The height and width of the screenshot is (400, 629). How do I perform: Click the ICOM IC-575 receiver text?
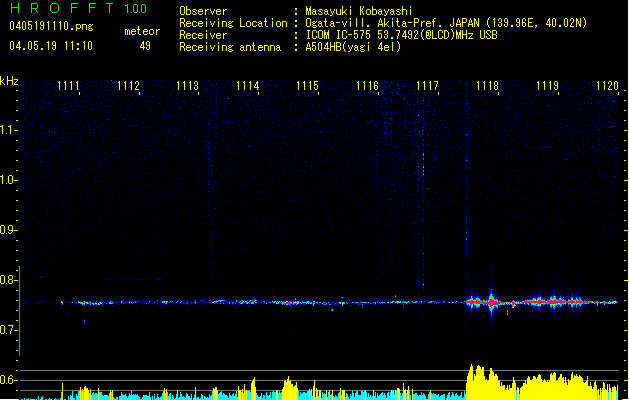(x=401, y=35)
